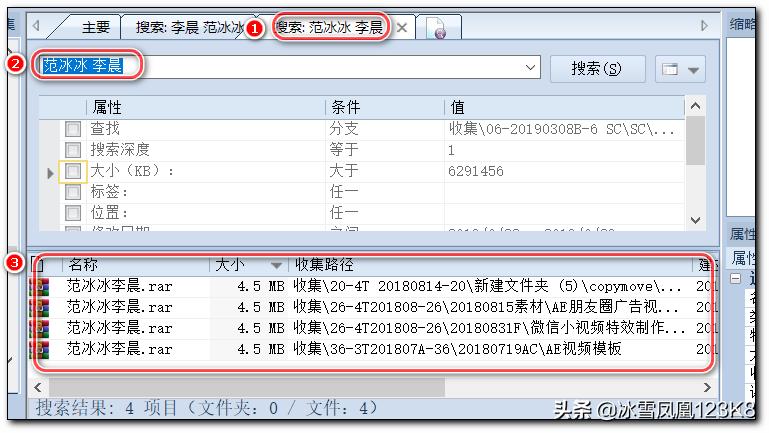
Task: Click the rar icon of the 收集\26-4T...素材 result
Action: (40, 307)
